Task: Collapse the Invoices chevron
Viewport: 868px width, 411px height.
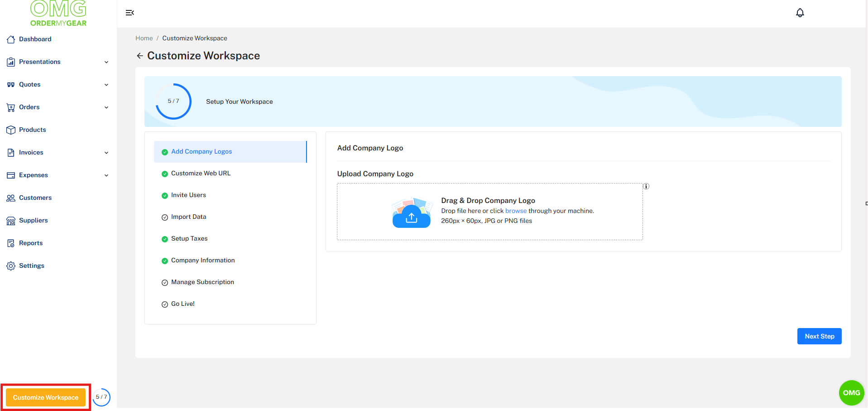Action: point(106,153)
